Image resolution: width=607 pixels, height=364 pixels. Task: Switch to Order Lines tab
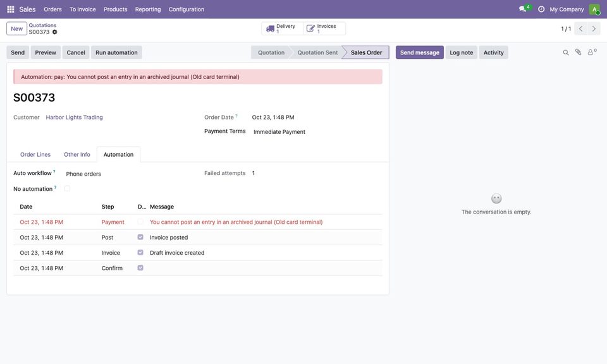point(35,154)
